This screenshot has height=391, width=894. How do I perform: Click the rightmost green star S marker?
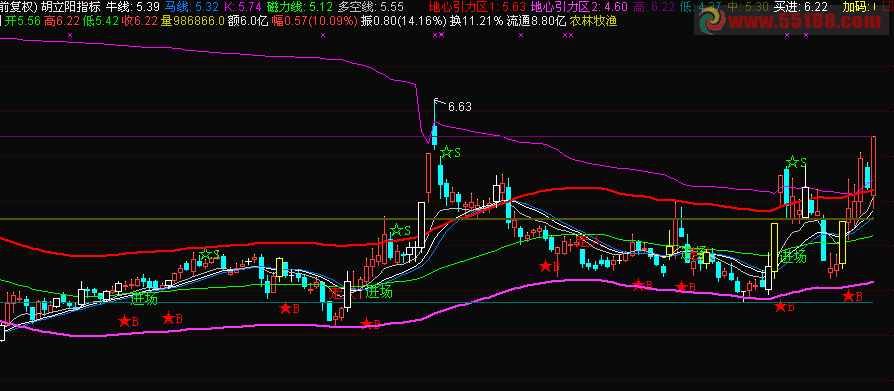point(796,162)
